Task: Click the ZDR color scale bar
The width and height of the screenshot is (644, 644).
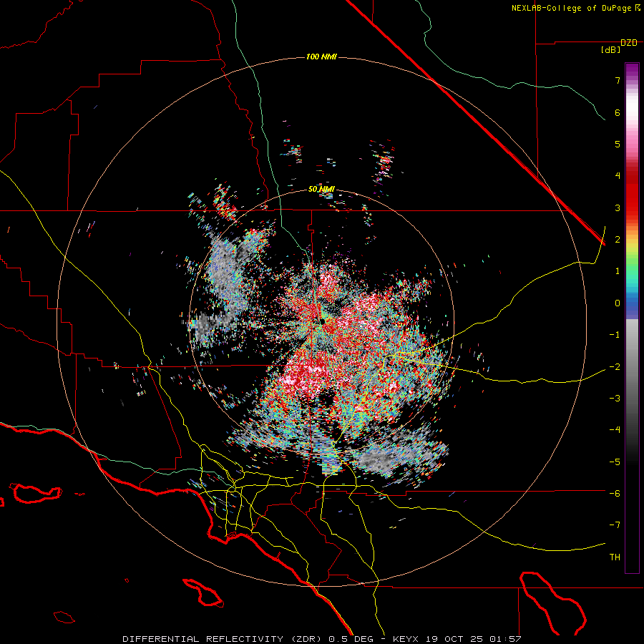Action: point(632,318)
